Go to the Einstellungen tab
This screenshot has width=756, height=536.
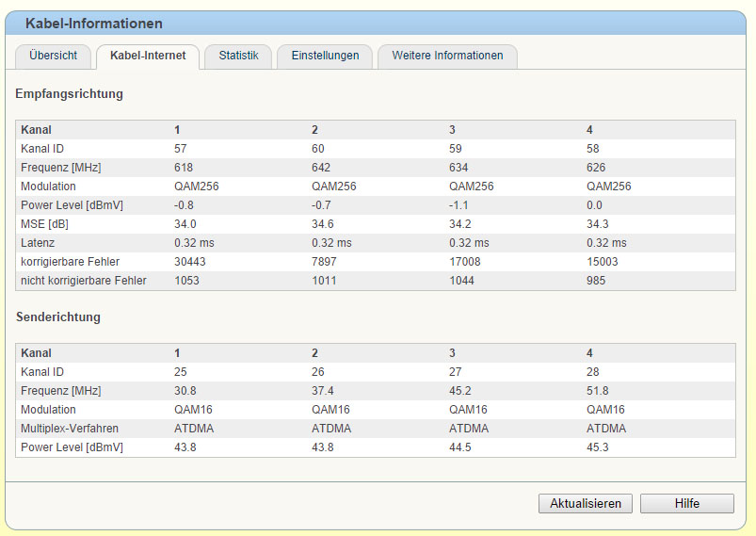click(x=325, y=56)
